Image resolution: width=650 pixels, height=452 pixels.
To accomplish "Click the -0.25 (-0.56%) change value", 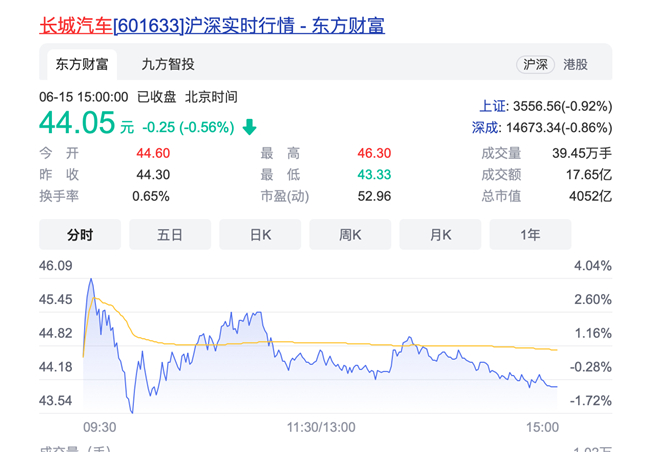I will (x=188, y=127).
